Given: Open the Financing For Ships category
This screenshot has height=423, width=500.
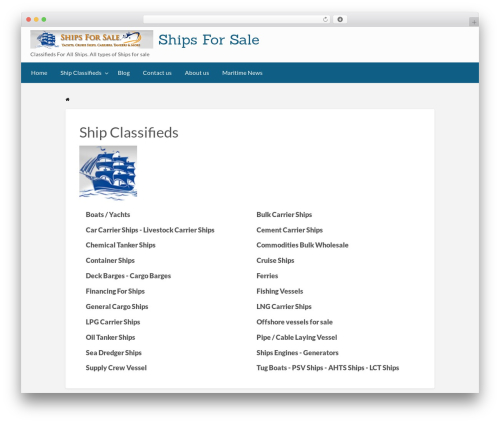Looking at the screenshot, I should click(x=115, y=291).
